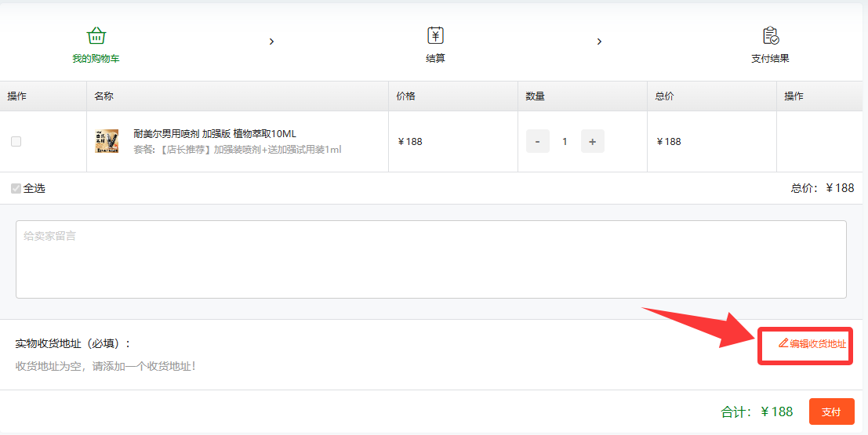Open the 耐美尔 product thumbnail image
The width and height of the screenshot is (868, 435).
click(x=107, y=141)
